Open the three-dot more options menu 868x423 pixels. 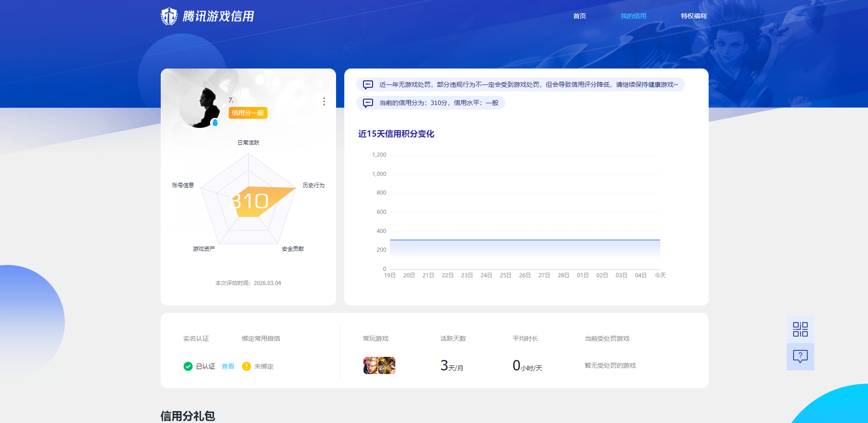click(324, 101)
